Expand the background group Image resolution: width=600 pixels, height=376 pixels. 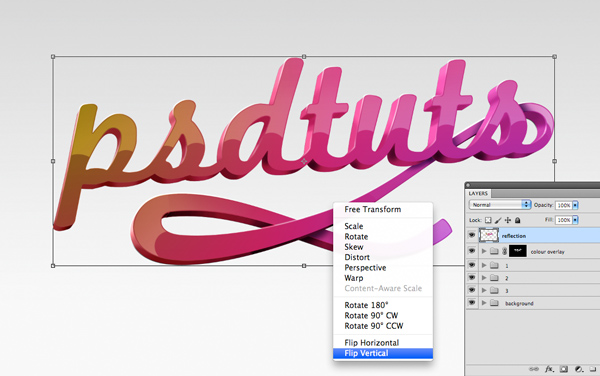point(484,303)
